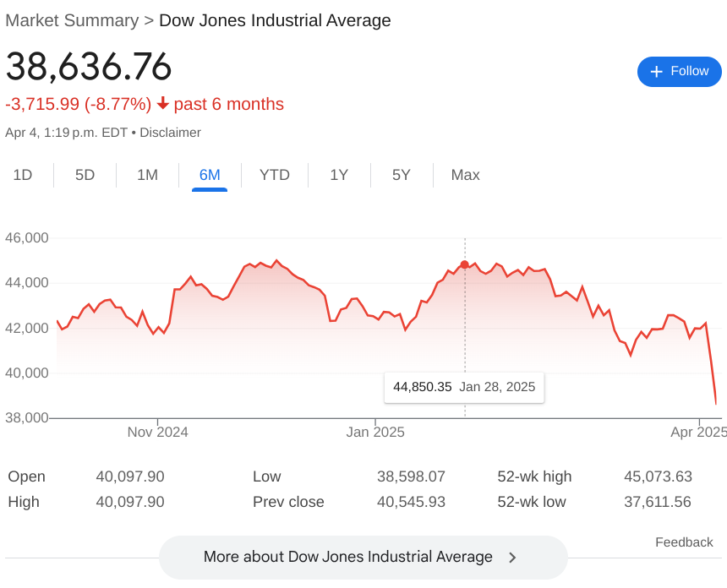Click the Feedback link

[x=684, y=542]
